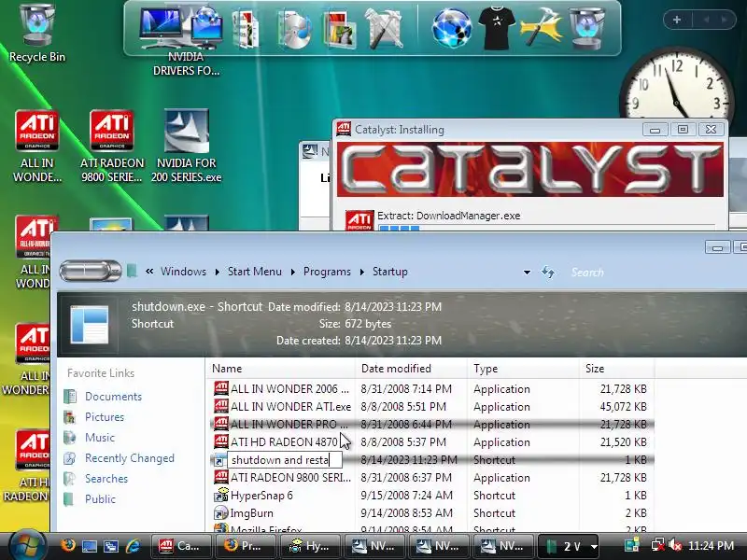The width and height of the screenshot is (747, 560).
Task: Launch Internet Explorer from quick launch
Action: (x=134, y=546)
